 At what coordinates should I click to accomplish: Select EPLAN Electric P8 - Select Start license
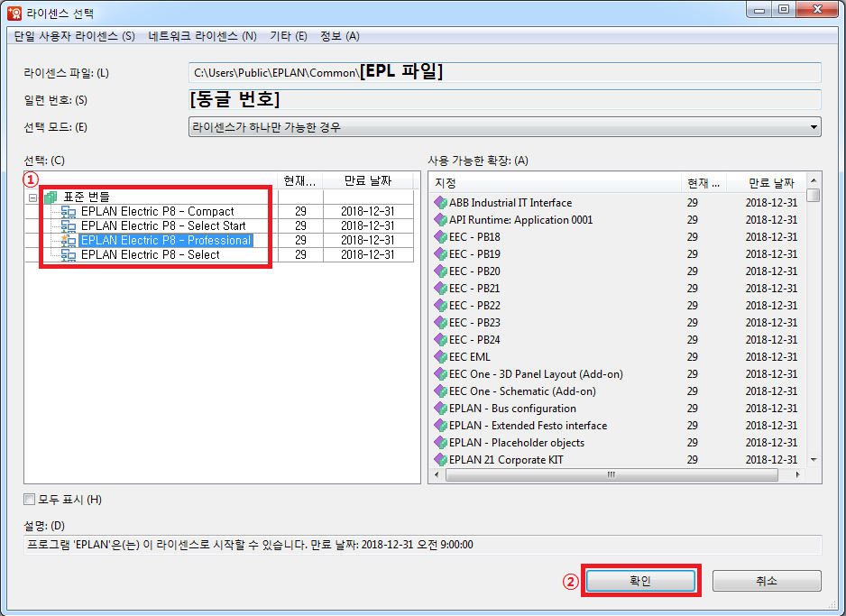163,226
